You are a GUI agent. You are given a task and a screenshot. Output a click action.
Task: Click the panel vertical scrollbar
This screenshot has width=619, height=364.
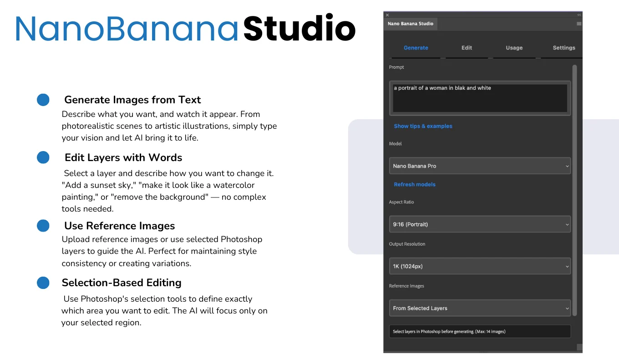574,190
